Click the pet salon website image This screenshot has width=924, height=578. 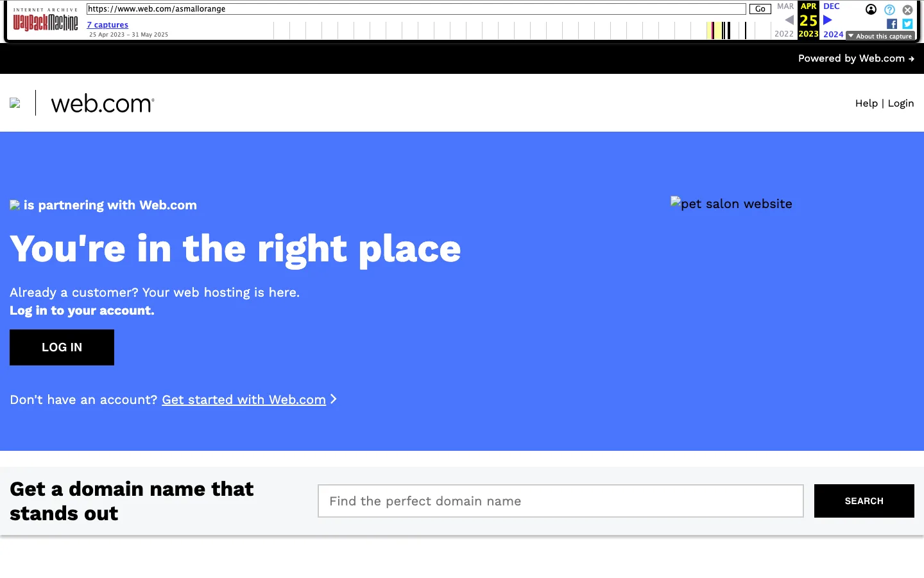point(732,204)
